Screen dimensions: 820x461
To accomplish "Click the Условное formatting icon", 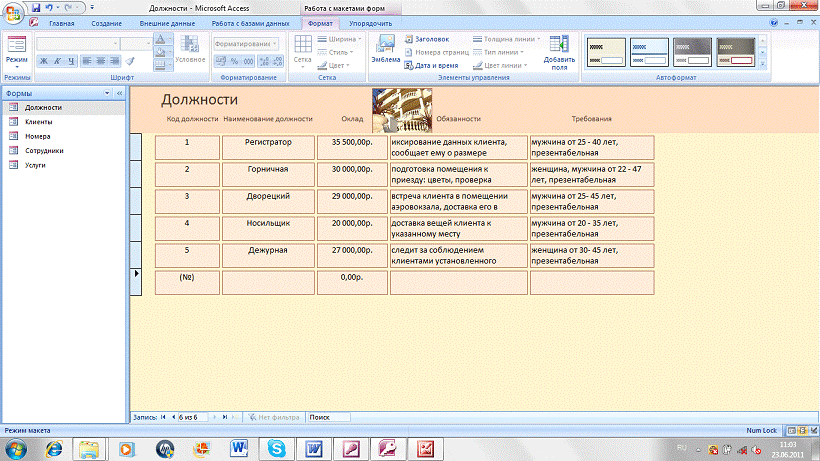I will [190, 46].
